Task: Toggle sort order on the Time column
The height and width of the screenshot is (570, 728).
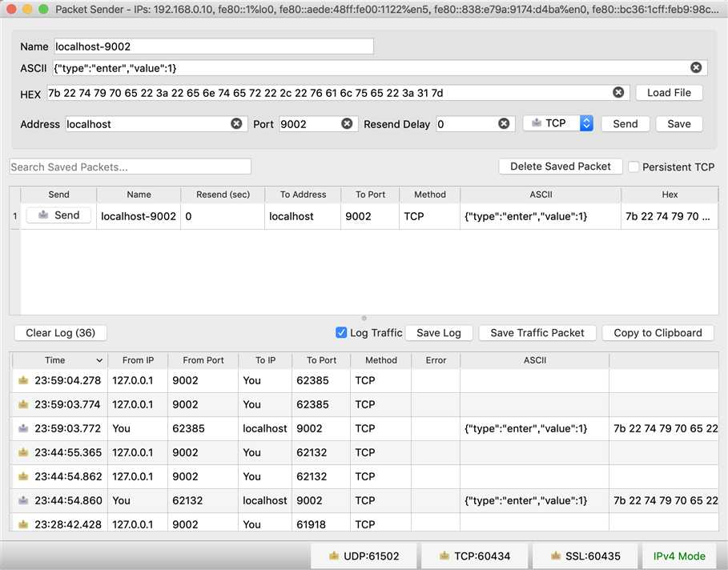Action: pos(60,360)
